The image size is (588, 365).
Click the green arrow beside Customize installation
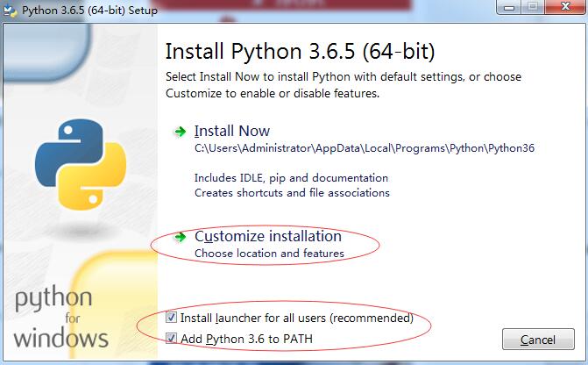click(x=180, y=237)
